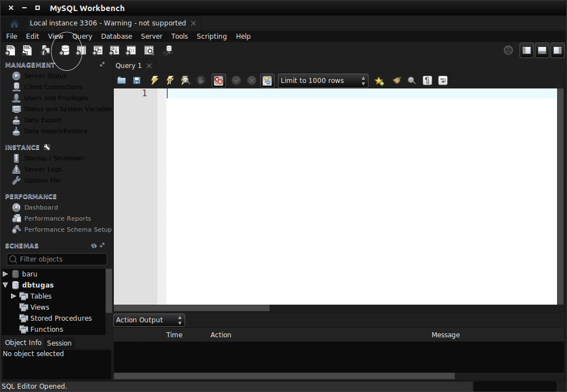Select the Query 1 tab

(x=128, y=65)
